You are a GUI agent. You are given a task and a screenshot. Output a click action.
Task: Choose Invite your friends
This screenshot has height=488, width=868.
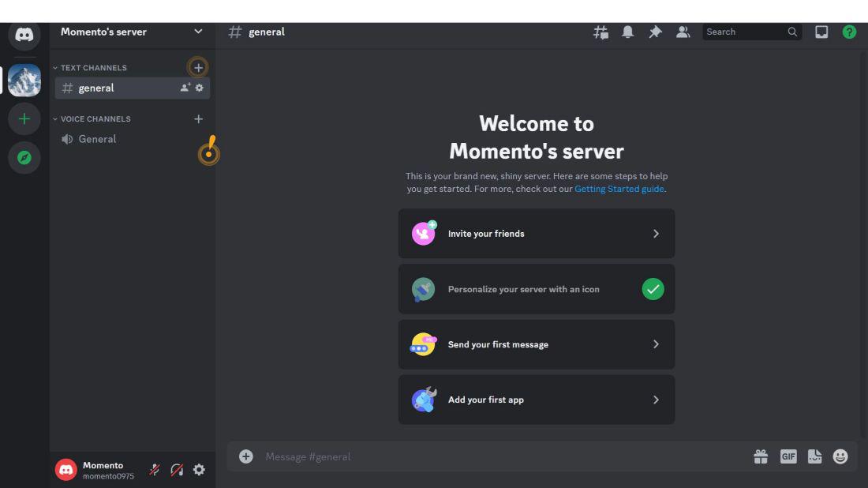point(537,234)
